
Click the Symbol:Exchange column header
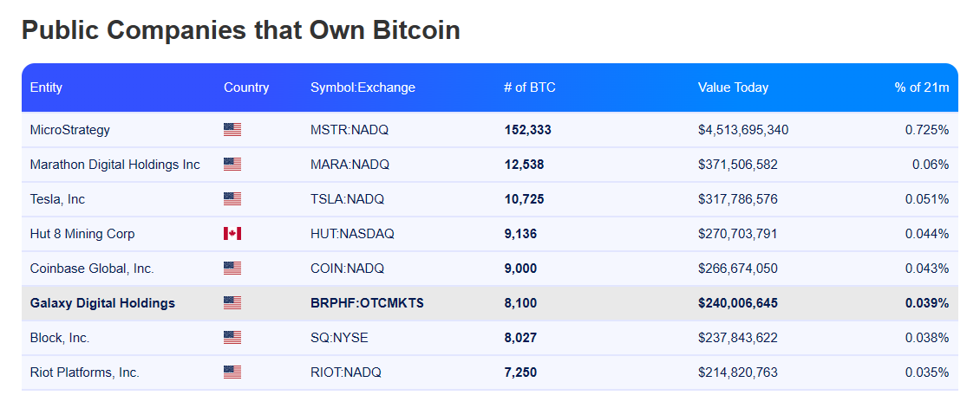363,87
